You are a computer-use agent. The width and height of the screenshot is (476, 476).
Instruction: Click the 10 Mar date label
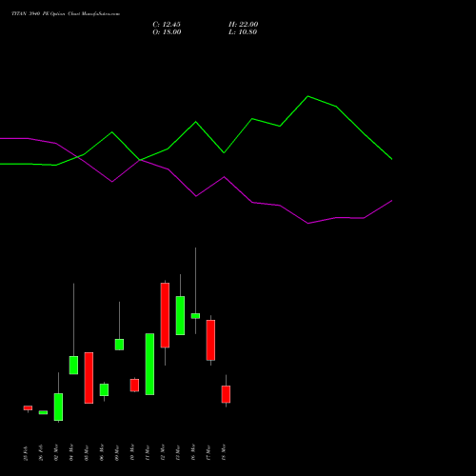(x=132, y=452)
